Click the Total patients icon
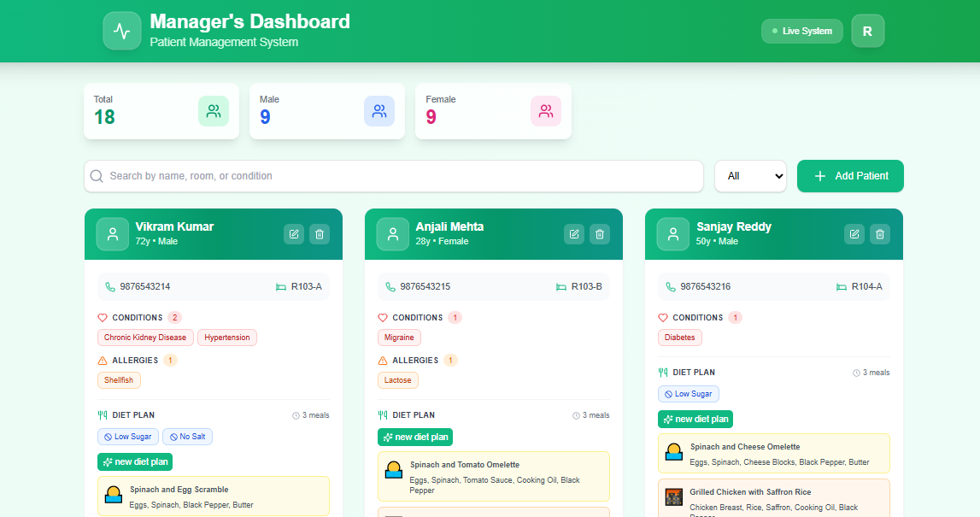980x517 pixels. (214, 111)
